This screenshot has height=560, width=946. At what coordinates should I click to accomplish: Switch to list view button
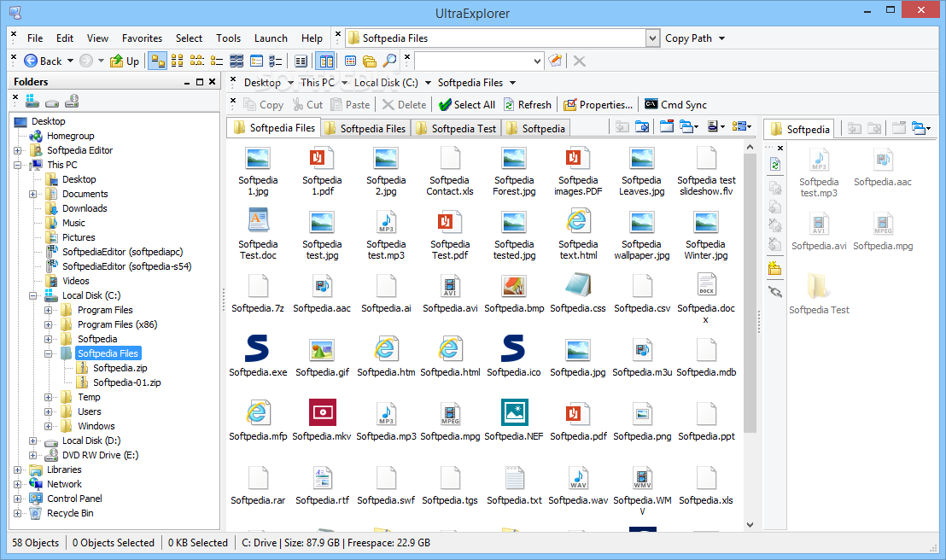coord(217,61)
